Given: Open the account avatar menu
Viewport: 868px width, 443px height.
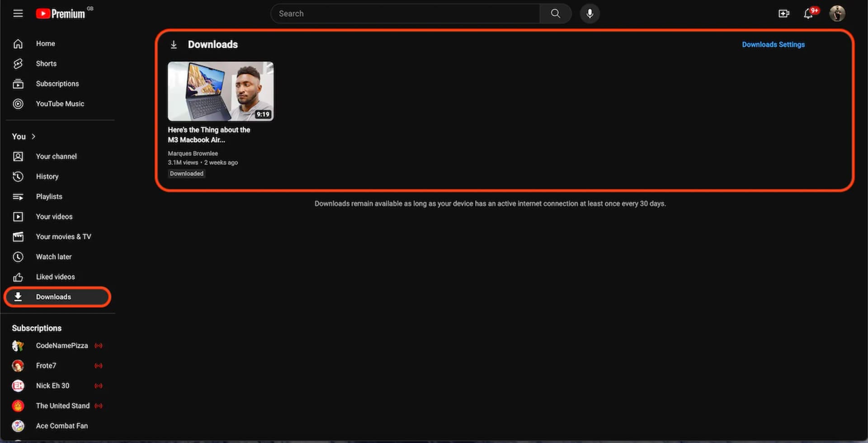Looking at the screenshot, I should click(x=837, y=14).
